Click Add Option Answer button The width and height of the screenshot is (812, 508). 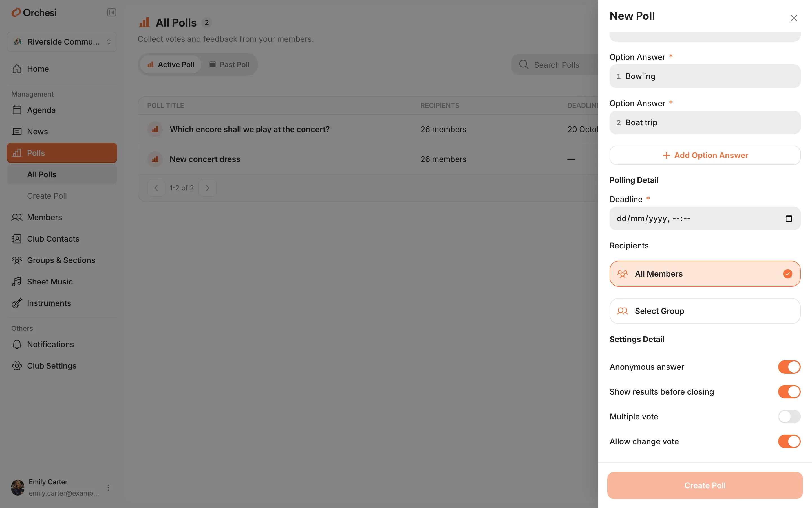(705, 155)
